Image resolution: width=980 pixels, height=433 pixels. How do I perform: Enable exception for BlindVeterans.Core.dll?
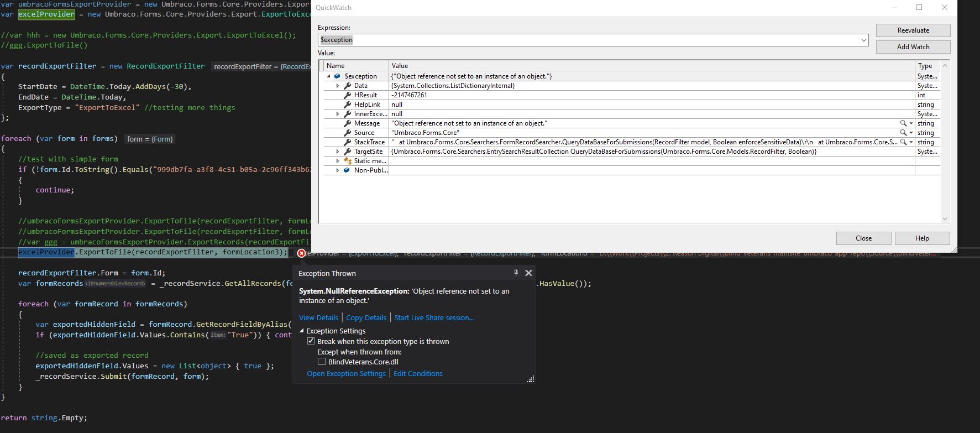[321, 362]
